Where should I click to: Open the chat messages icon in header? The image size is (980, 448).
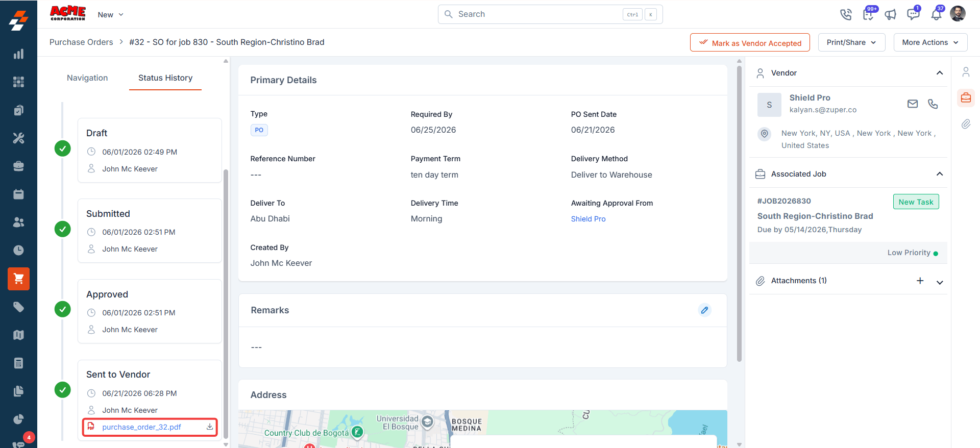[x=914, y=14]
